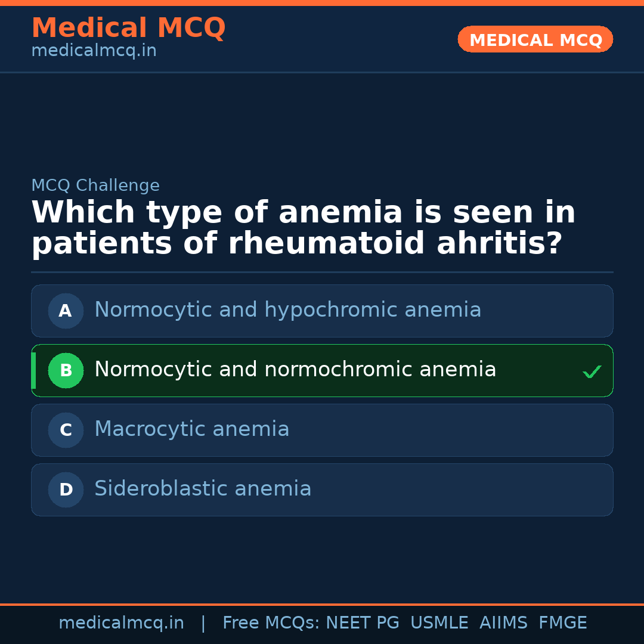Click the FMGE footer text
The height and width of the screenshot is (644, 644).
pyautogui.click(x=562, y=623)
